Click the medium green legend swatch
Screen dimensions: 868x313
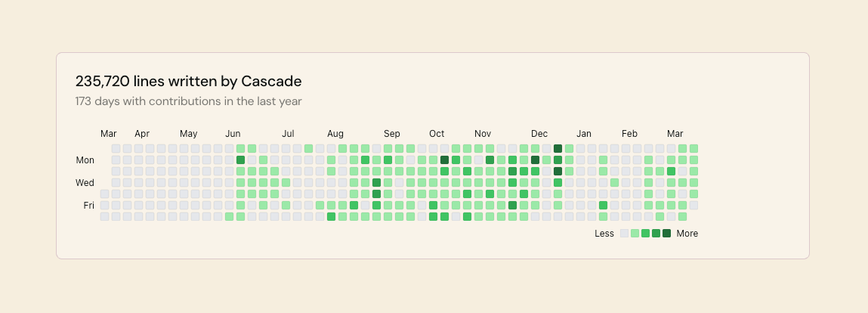click(x=645, y=233)
